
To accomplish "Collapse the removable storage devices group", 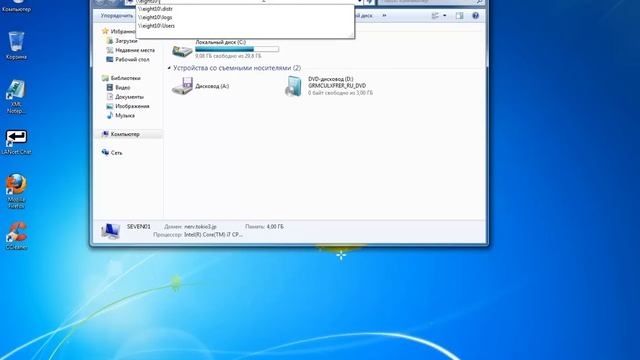I will [x=169, y=68].
